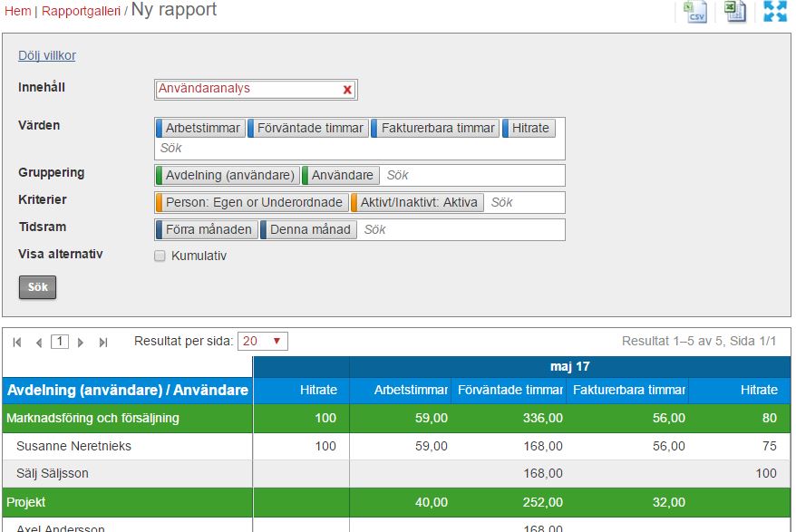Expand report to fullscreen view
The image size is (796, 532).
tap(775, 11)
